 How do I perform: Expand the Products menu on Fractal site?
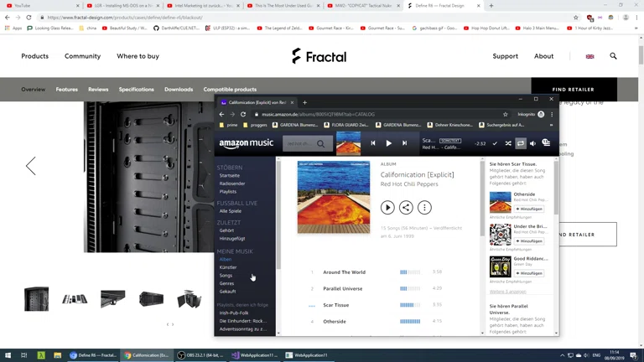pos(34,56)
